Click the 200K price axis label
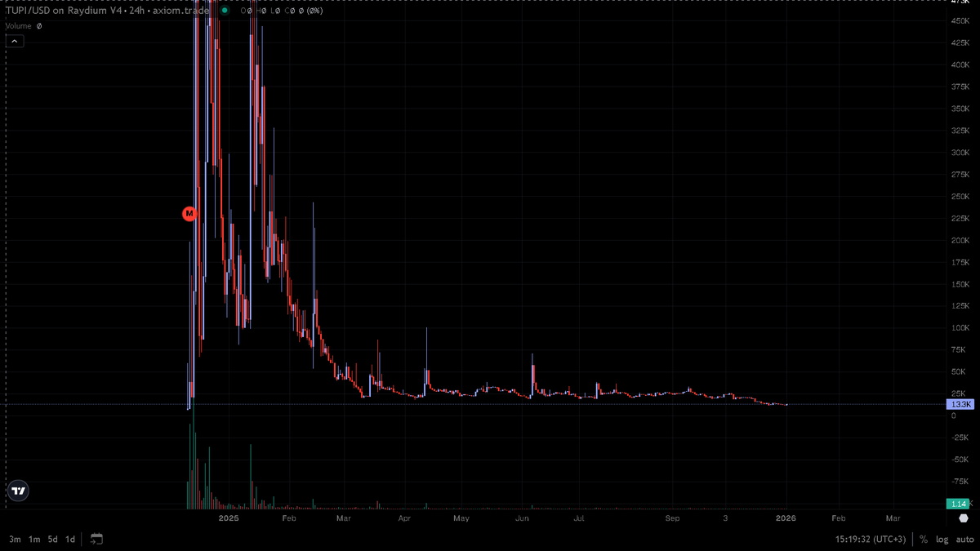Viewport: 980px width, 551px height. 959,241
